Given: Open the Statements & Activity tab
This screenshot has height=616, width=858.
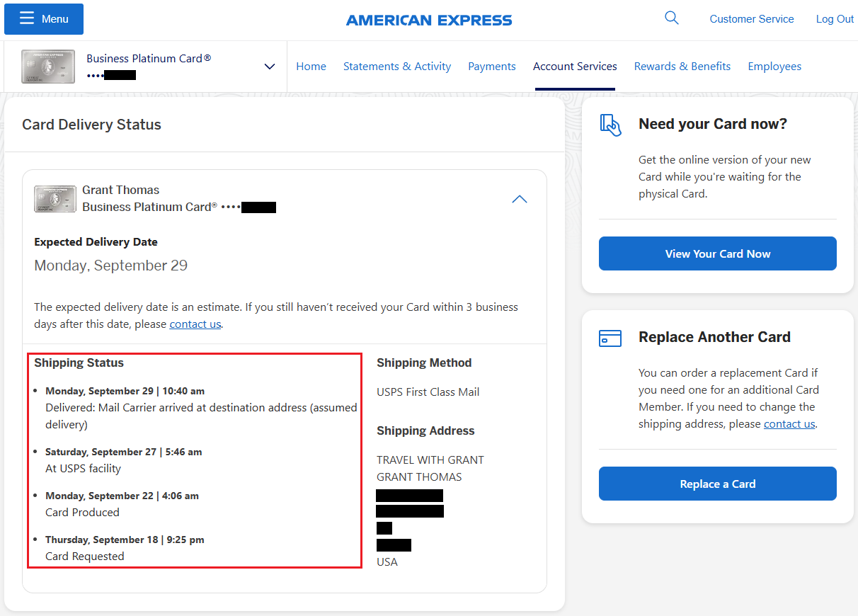Looking at the screenshot, I should pos(397,67).
